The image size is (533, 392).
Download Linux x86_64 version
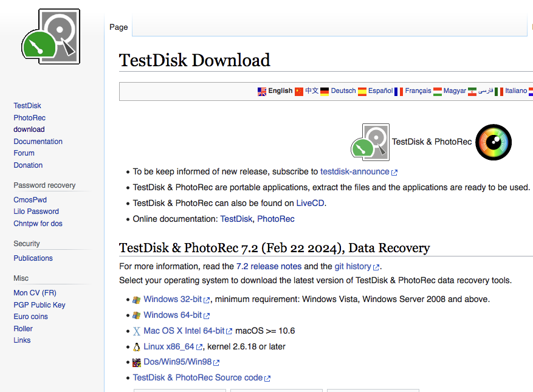(168, 347)
